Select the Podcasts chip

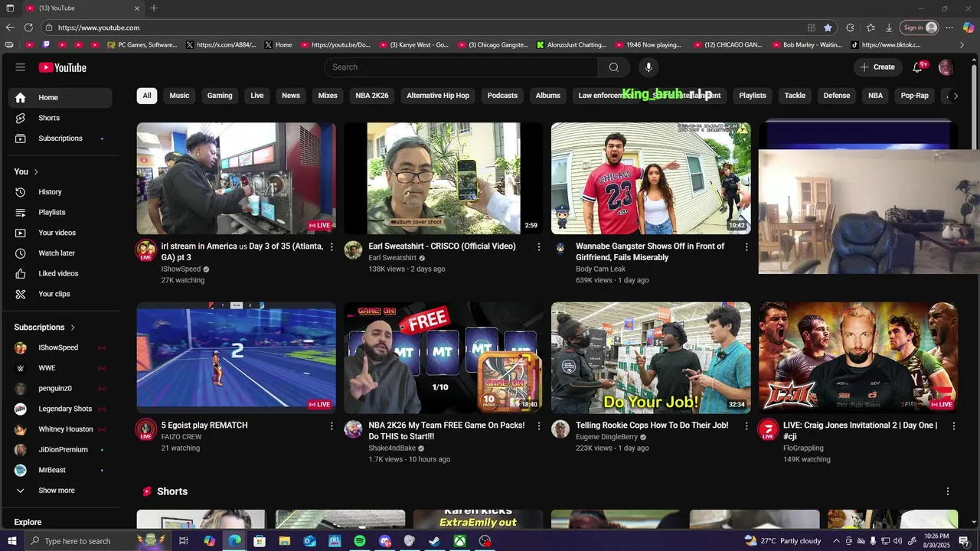click(x=502, y=96)
